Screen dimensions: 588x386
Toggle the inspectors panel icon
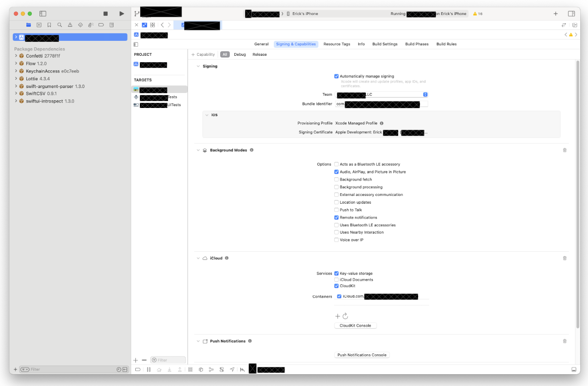pos(571,14)
